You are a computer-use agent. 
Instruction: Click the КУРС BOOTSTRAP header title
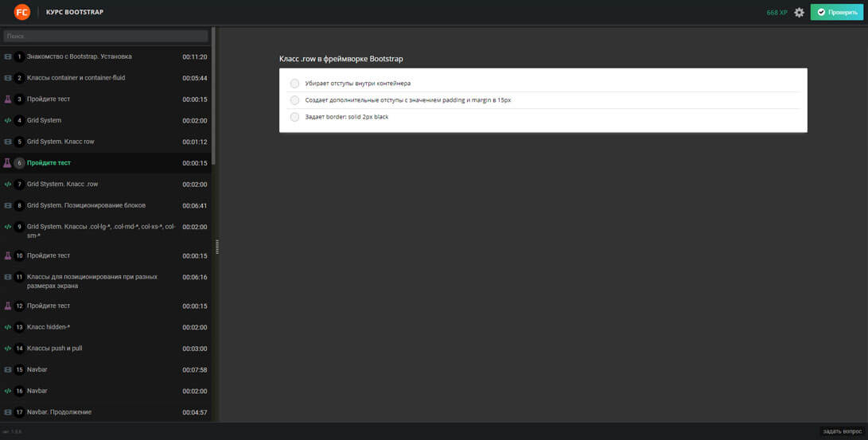tap(75, 12)
